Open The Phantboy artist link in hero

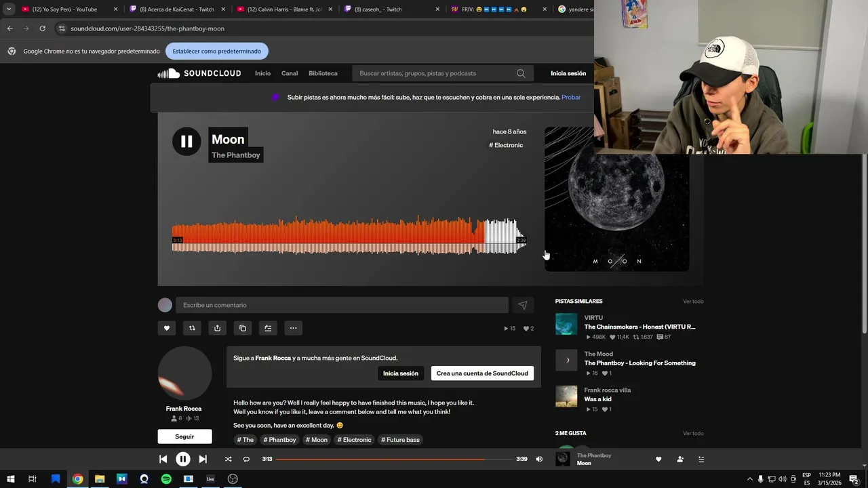[235, 155]
